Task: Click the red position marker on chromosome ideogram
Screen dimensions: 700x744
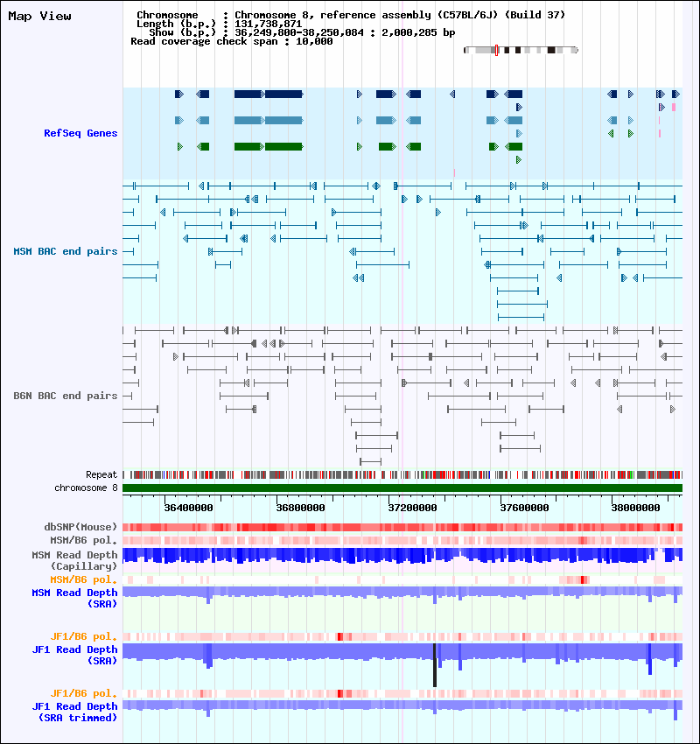Action: [496, 50]
